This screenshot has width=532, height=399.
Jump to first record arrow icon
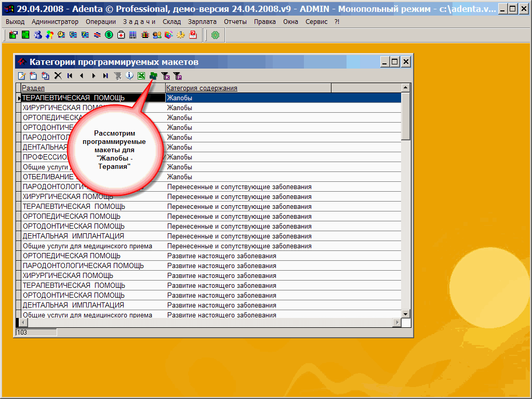point(70,76)
